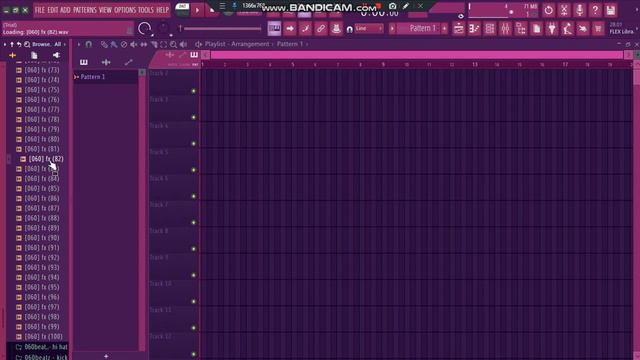
Task: Open the PATTERNS menu
Action: pos(85,10)
